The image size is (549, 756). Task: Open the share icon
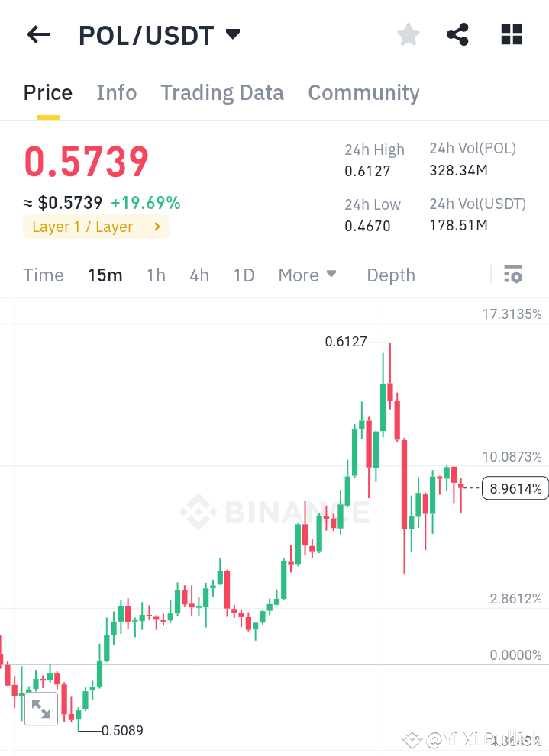(457, 34)
